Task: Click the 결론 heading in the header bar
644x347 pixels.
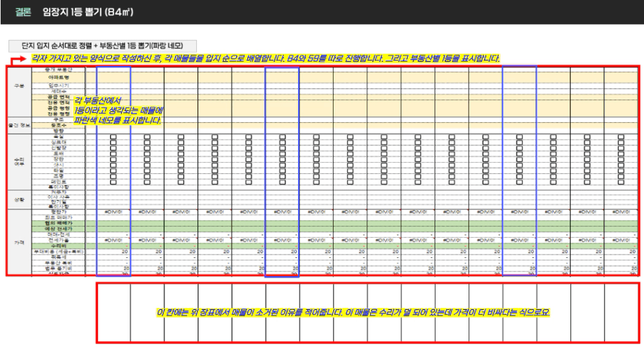Action: point(23,12)
